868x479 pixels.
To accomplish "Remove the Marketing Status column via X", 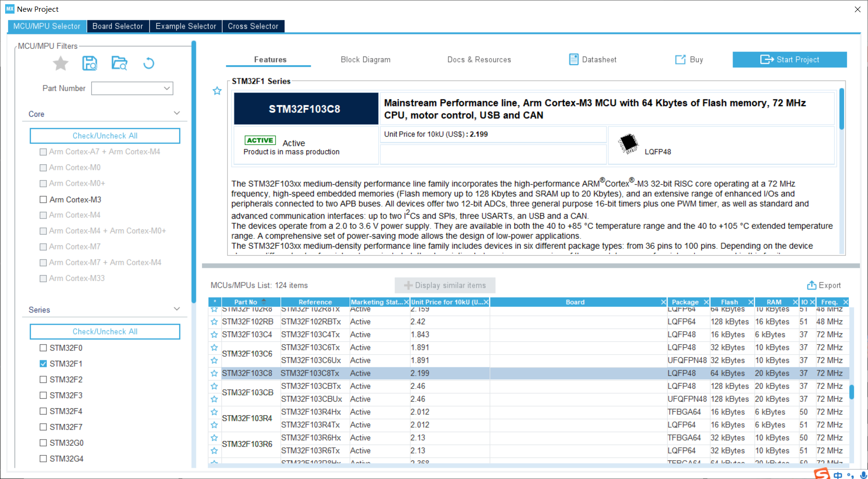I will (x=406, y=302).
